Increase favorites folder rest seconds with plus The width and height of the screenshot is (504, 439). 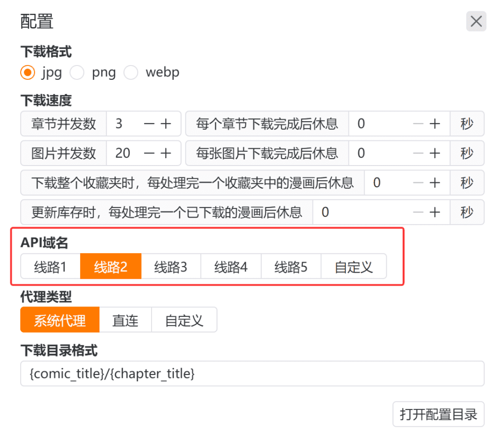coord(435,183)
